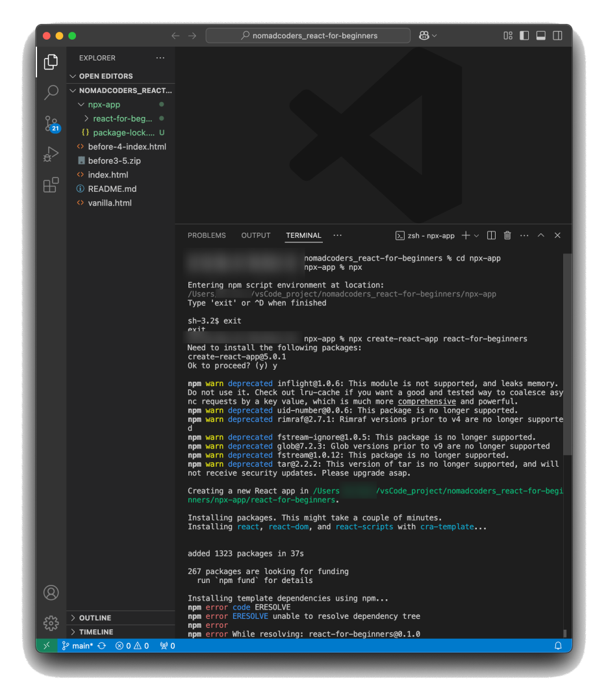Close the terminal panel

click(557, 235)
